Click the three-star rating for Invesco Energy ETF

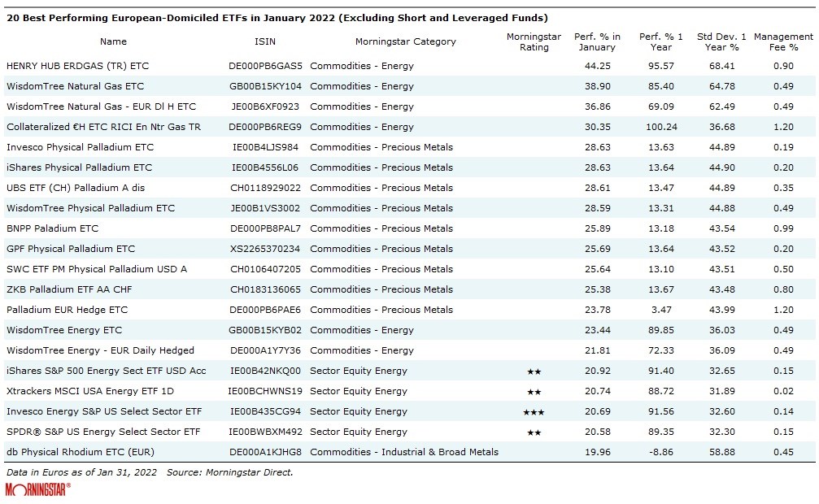[x=534, y=412]
